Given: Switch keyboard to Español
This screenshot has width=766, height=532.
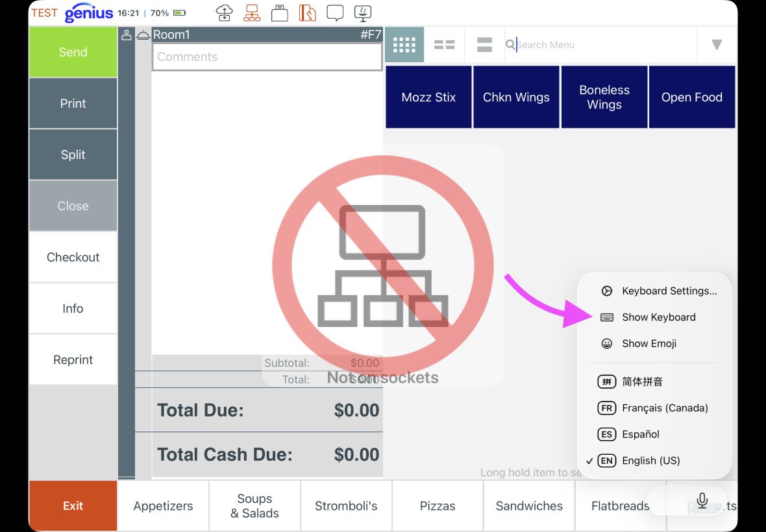Looking at the screenshot, I should (x=654, y=435).
